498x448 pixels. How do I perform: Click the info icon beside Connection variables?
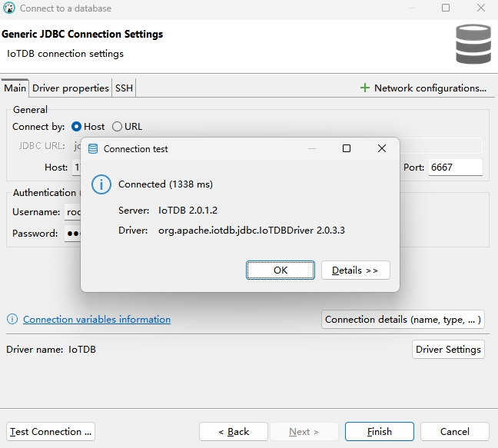pos(12,320)
